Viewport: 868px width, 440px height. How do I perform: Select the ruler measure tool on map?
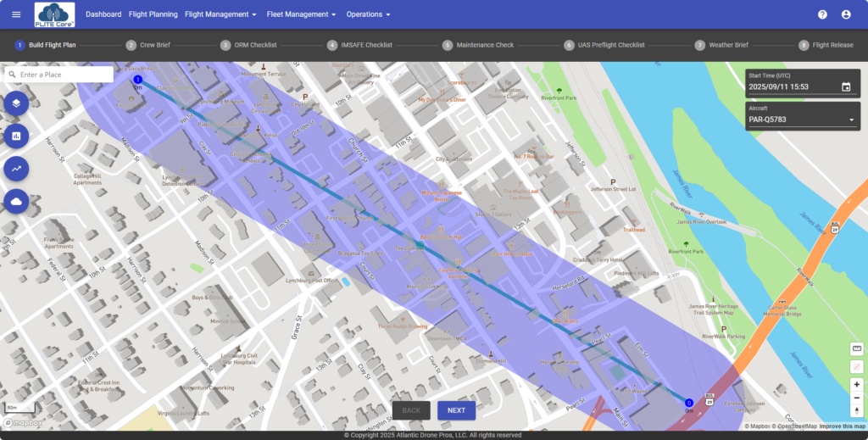point(856,348)
